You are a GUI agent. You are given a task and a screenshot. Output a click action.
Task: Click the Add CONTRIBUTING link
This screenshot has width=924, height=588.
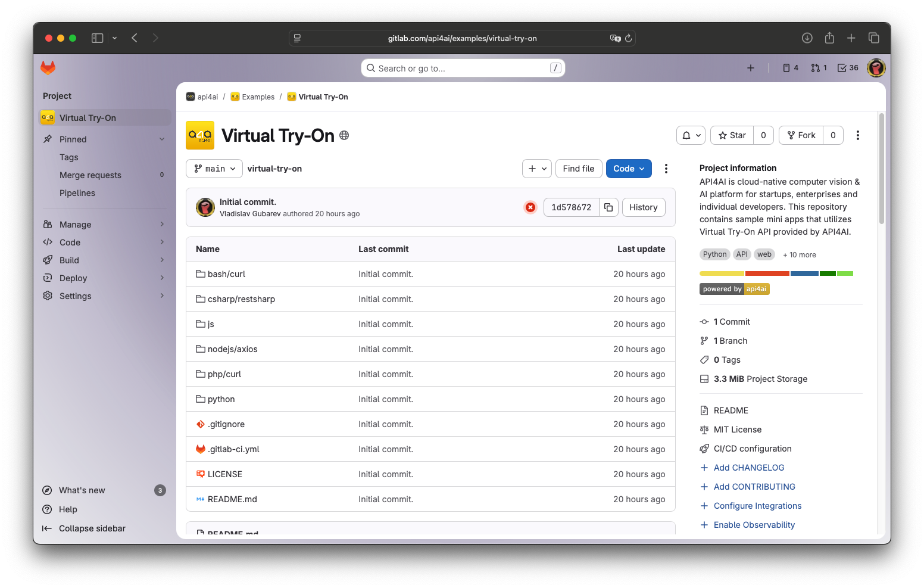tap(754, 487)
